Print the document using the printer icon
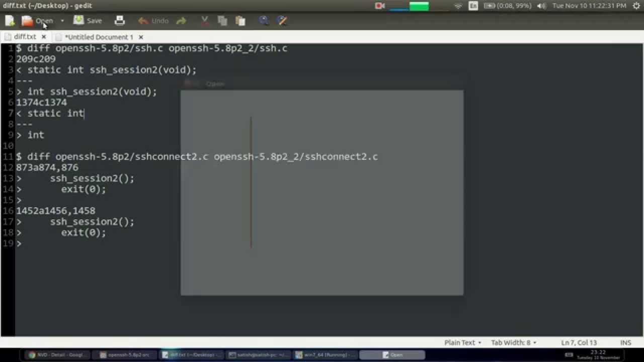The width and height of the screenshot is (644, 362). [x=119, y=21]
